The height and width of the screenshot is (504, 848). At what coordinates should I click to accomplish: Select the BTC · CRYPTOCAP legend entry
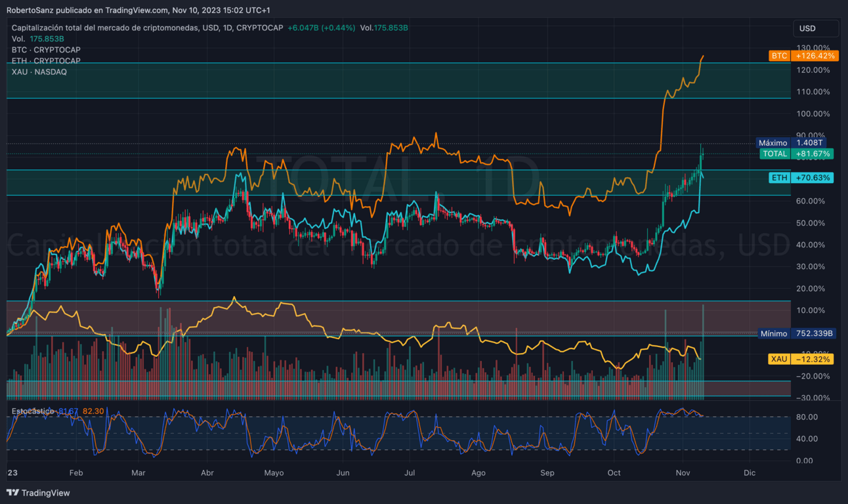(x=46, y=50)
